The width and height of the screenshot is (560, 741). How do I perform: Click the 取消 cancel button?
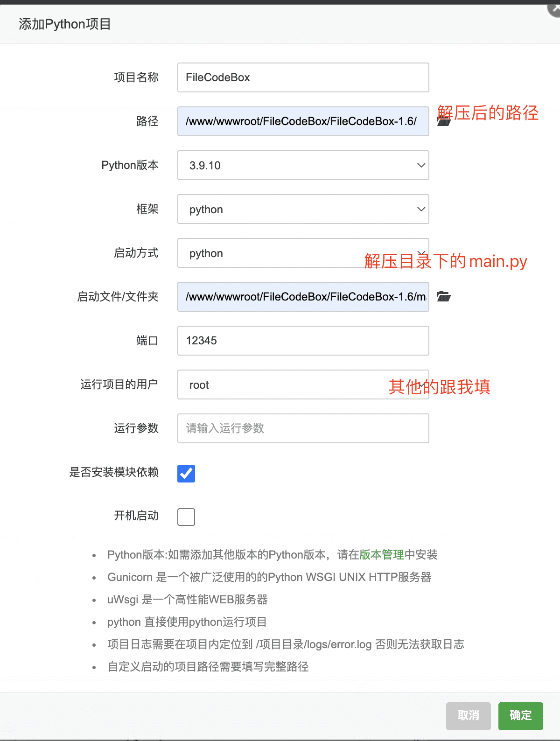click(469, 716)
